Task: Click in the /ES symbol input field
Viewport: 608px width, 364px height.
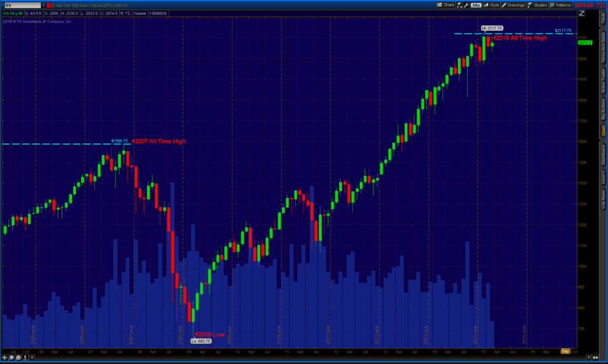Action: pyautogui.click(x=23, y=5)
